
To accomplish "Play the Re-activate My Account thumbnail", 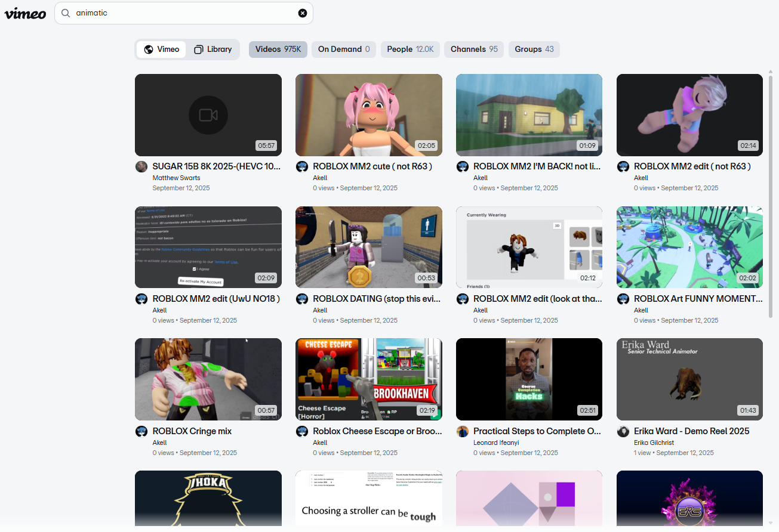I will (208, 248).
